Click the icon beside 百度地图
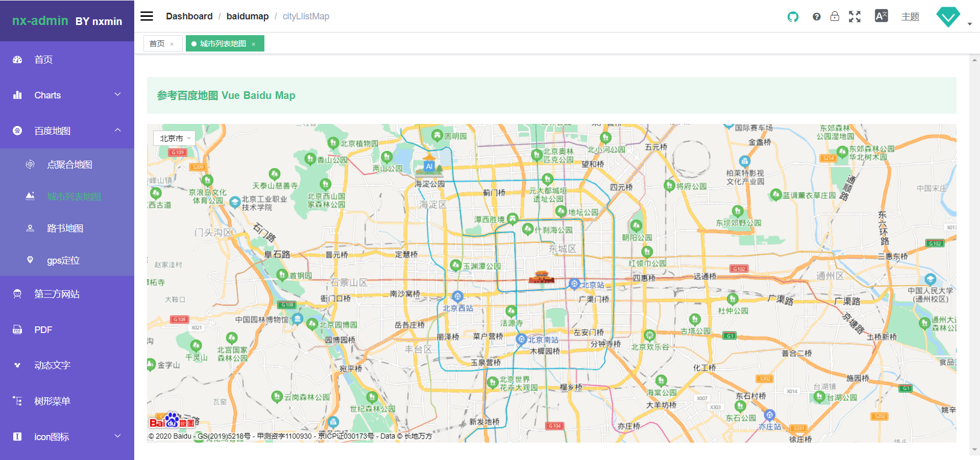 tap(17, 131)
